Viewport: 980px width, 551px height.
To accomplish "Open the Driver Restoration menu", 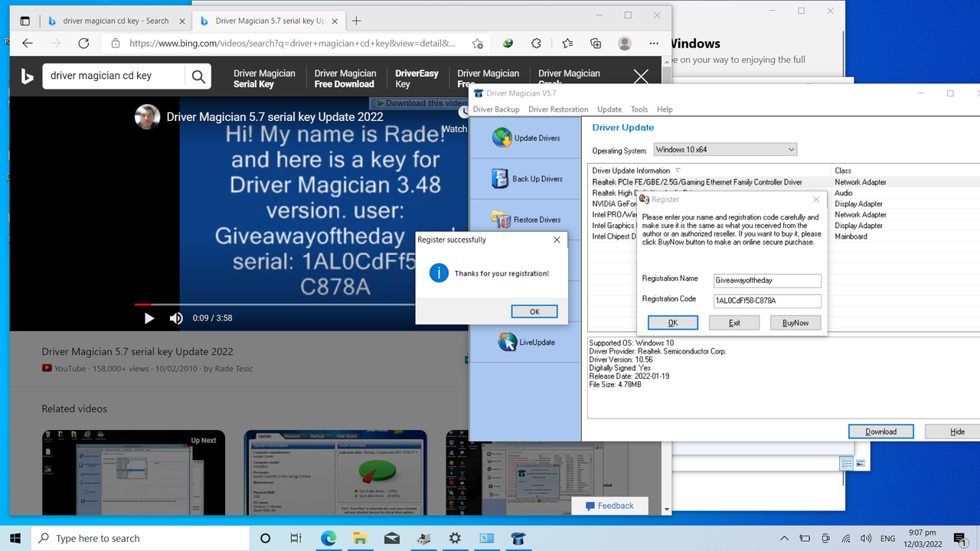I will 558,109.
